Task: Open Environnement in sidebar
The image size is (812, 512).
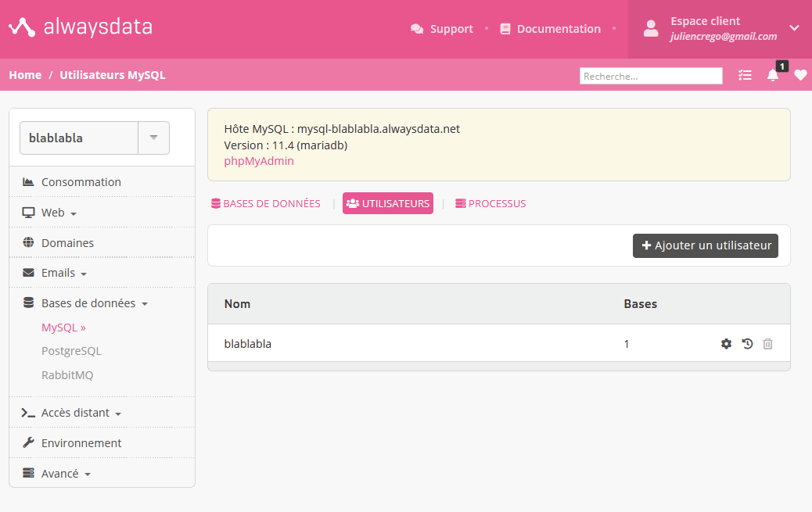Action: point(81,443)
